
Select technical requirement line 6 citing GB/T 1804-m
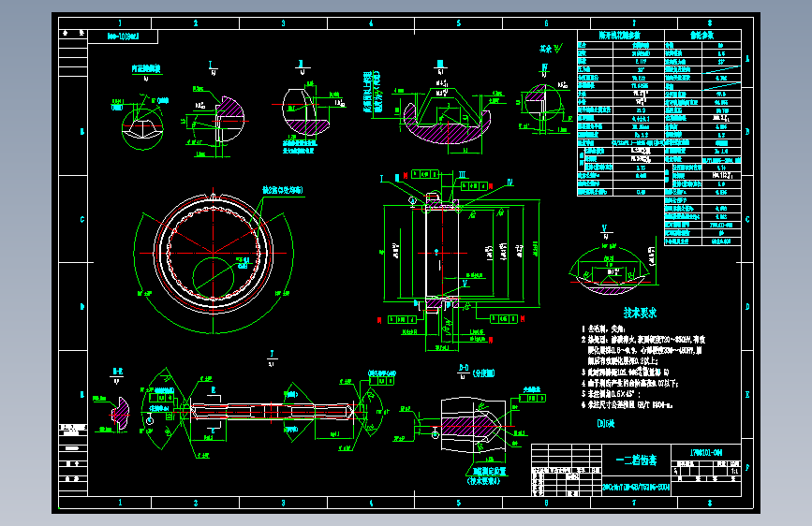(x=627, y=405)
